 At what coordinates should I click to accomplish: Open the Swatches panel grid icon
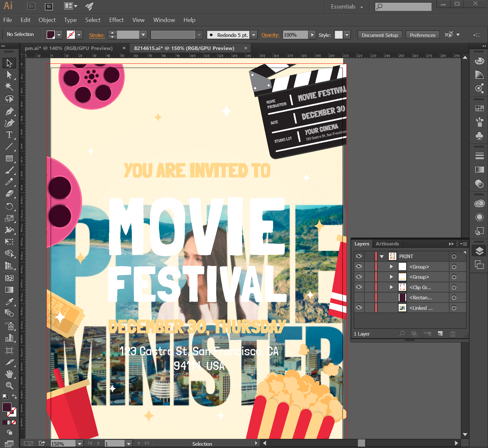coord(479,108)
